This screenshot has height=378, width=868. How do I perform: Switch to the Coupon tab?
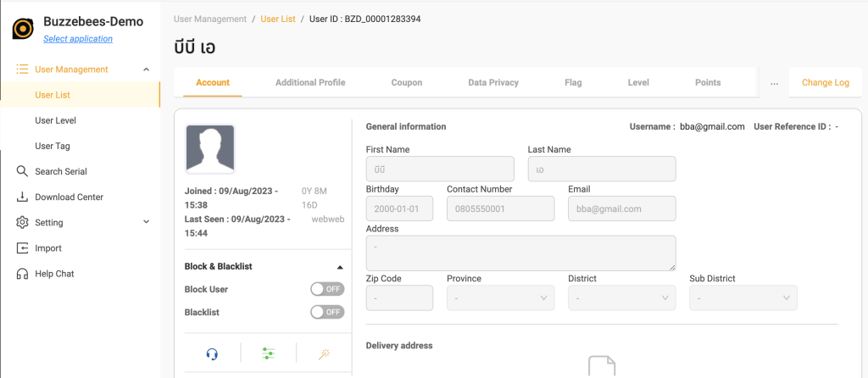(407, 83)
